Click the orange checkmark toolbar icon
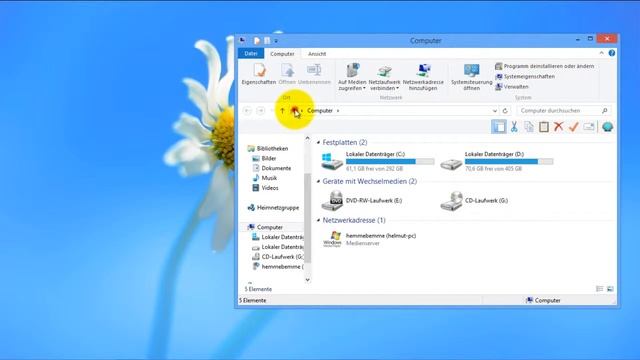The width and height of the screenshot is (640, 360). coord(573,127)
